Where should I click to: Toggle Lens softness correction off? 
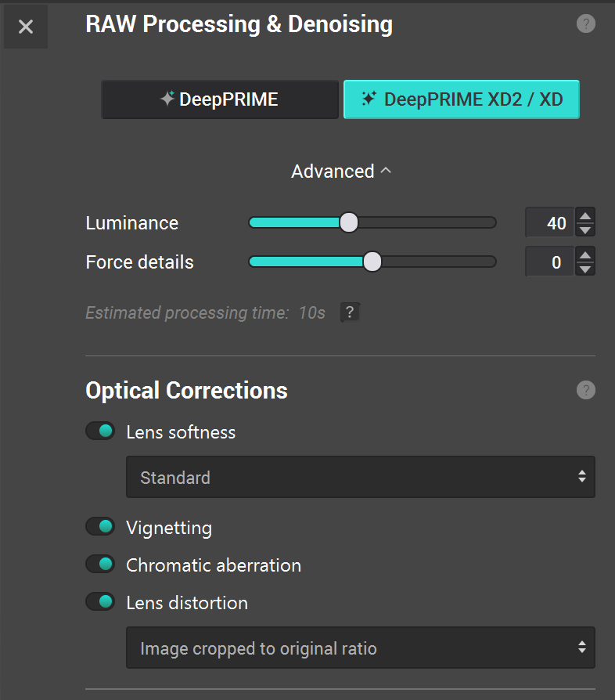coord(100,431)
